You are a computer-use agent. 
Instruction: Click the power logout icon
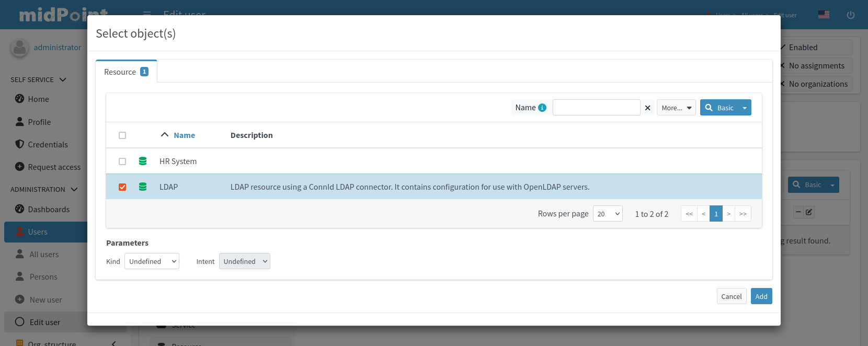851,15
